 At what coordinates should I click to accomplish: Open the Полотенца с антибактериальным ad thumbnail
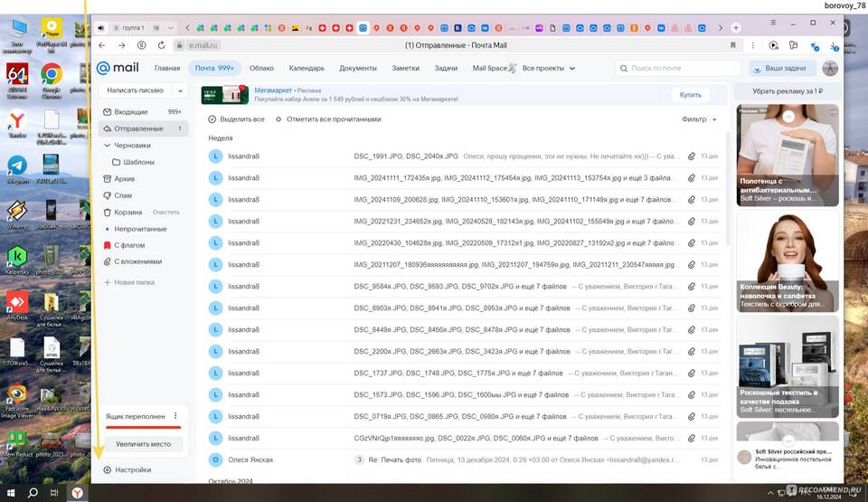(788, 156)
